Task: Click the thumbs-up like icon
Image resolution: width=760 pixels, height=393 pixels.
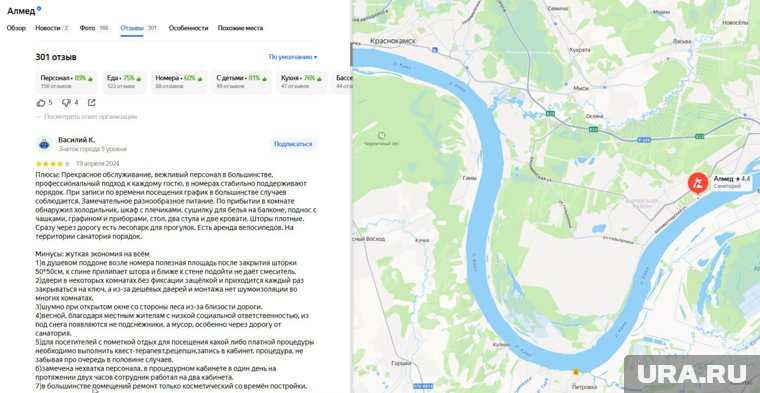Action: pyautogui.click(x=41, y=103)
